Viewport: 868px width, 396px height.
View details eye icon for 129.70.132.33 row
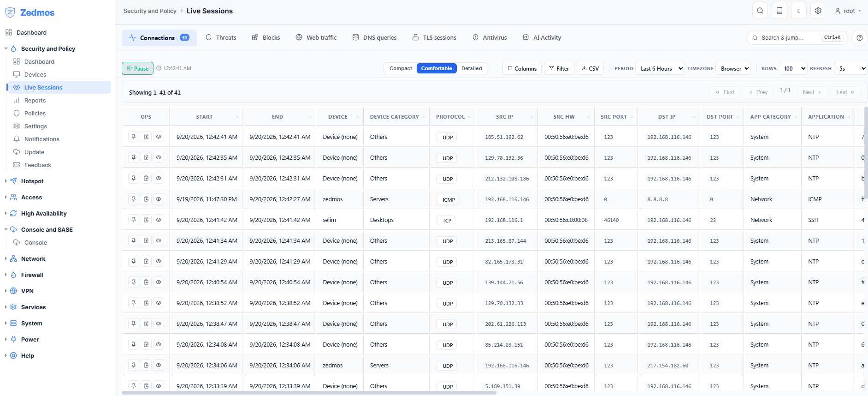click(x=159, y=303)
